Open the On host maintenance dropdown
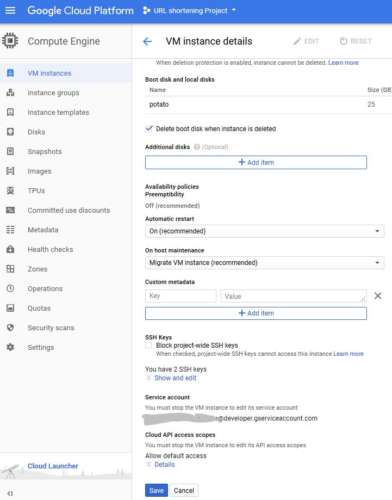The width and height of the screenshot is (392, 500). (265, 263)
